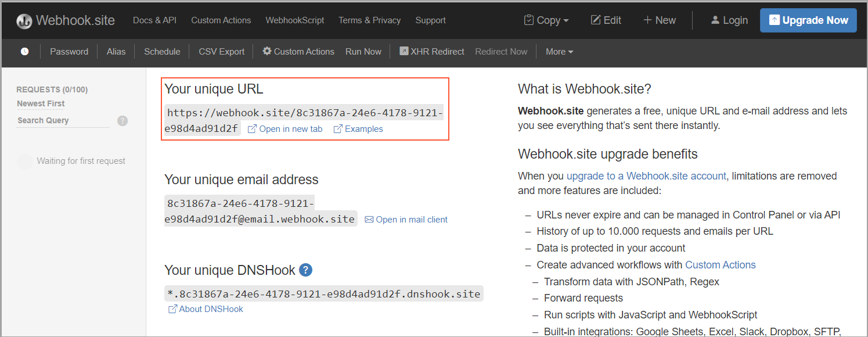Toggle the XHR Redirect option
This screenshot has width=868, height=337.
point(432,52)
